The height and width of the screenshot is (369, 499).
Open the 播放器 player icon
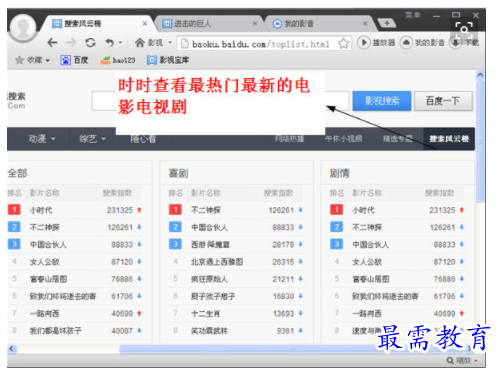click(x=364, y=43)
